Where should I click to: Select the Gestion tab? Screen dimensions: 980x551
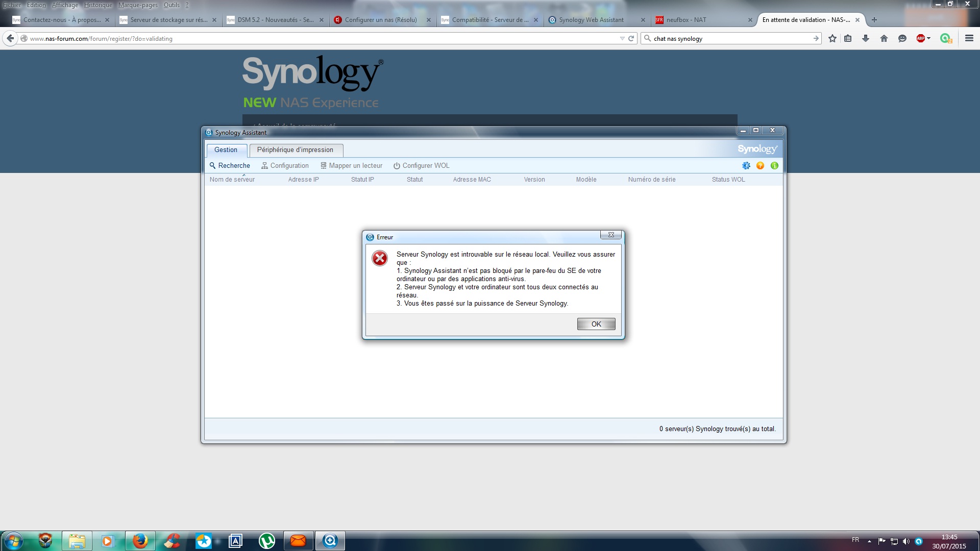[226, 150]
